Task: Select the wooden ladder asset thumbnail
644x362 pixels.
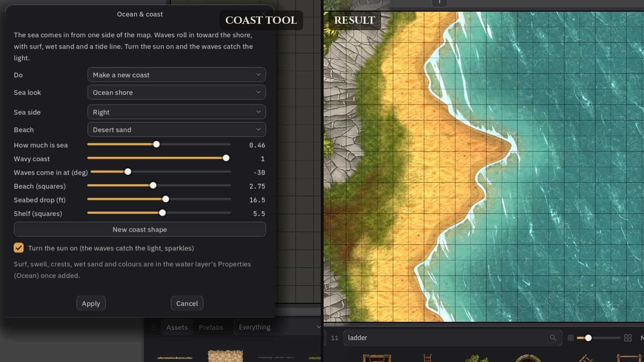Action: tap(427, 357)
